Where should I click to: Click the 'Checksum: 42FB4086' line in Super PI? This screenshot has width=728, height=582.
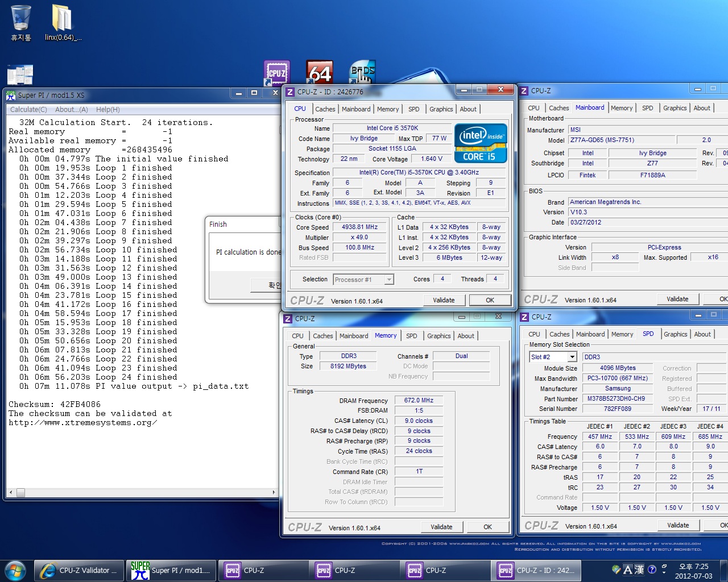click(55, 404)
